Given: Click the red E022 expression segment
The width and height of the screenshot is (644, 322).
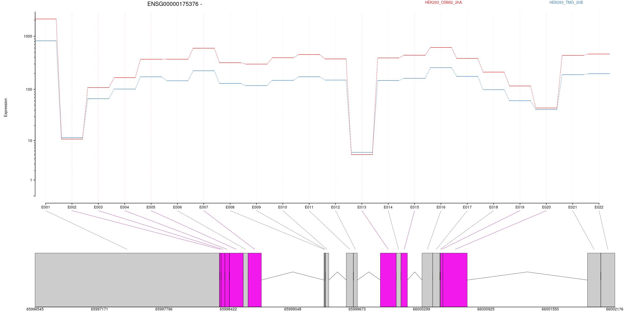Looking at the screenshot, I should click(x=599, y=54).
